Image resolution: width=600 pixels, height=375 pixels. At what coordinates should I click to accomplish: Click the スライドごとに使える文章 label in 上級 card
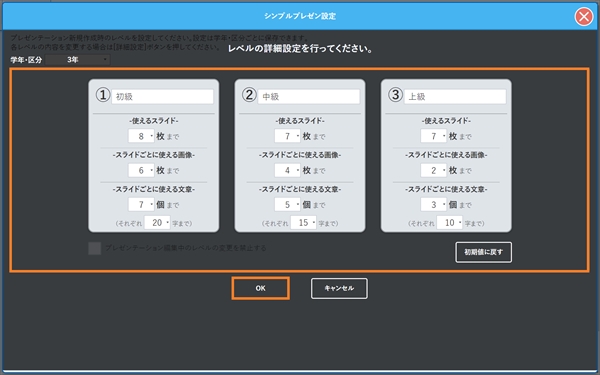point(446,189)
